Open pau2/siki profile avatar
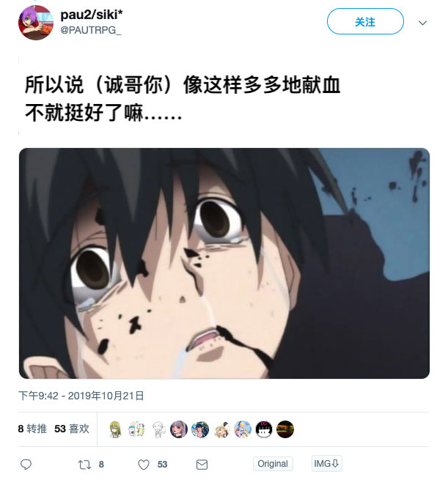448x488 pixels. 36,23
